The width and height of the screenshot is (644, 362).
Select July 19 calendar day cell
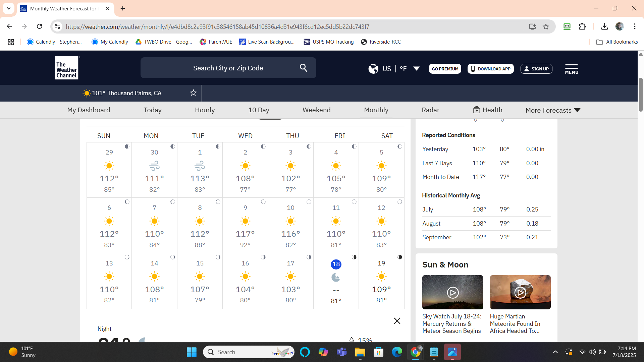click(381, 281)
